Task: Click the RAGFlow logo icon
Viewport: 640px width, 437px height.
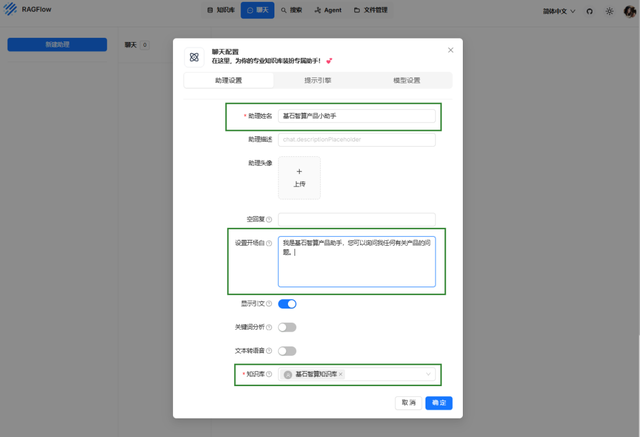Action: (10, 9)
